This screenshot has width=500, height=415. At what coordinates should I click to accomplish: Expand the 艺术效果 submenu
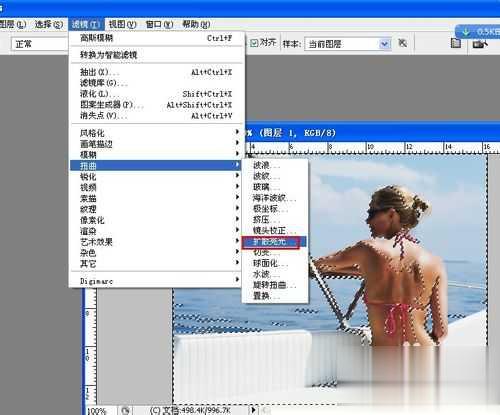tap(155, 242)
